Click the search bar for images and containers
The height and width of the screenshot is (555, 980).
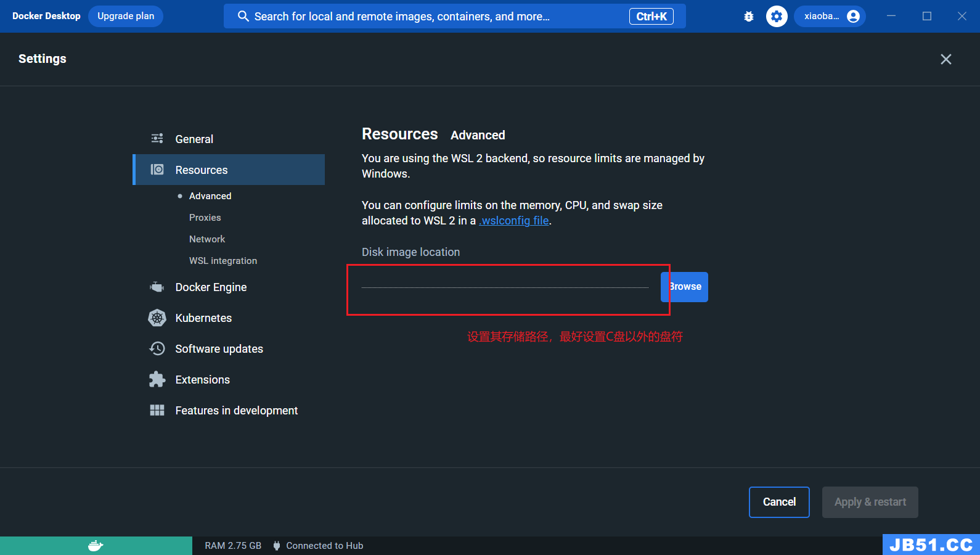[x=455, y=16]
